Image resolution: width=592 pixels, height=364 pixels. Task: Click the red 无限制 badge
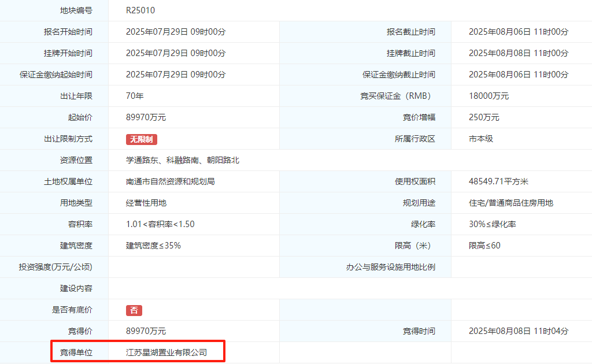[x=142, y=139]
